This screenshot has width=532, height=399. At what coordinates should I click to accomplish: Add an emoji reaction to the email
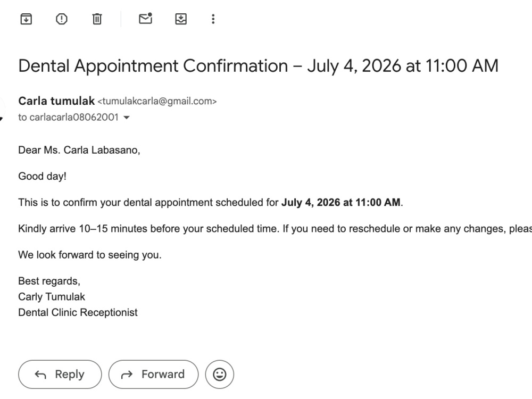point(220,374)
